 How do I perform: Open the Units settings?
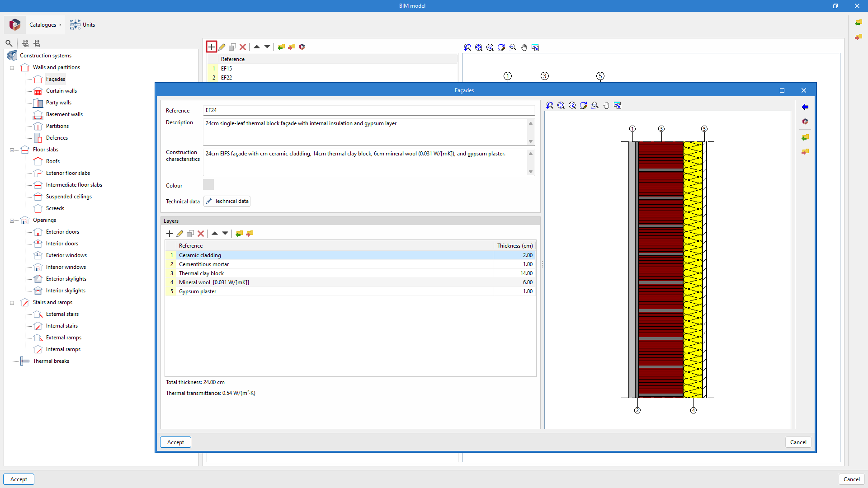click(83, 25)
